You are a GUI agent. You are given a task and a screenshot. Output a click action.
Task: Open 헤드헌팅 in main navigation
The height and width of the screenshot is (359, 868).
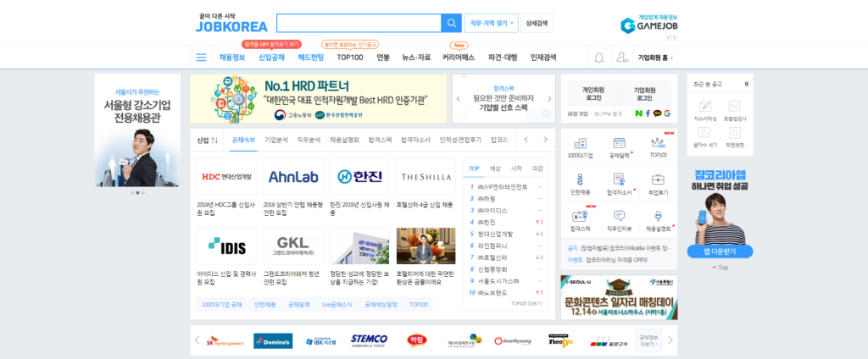(x=310, y=58)
